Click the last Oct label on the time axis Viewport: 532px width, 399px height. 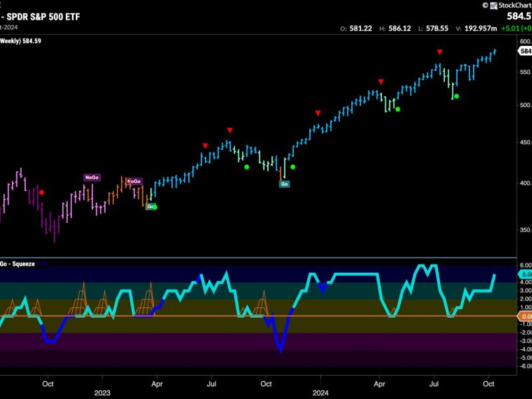tap(489, 384)
